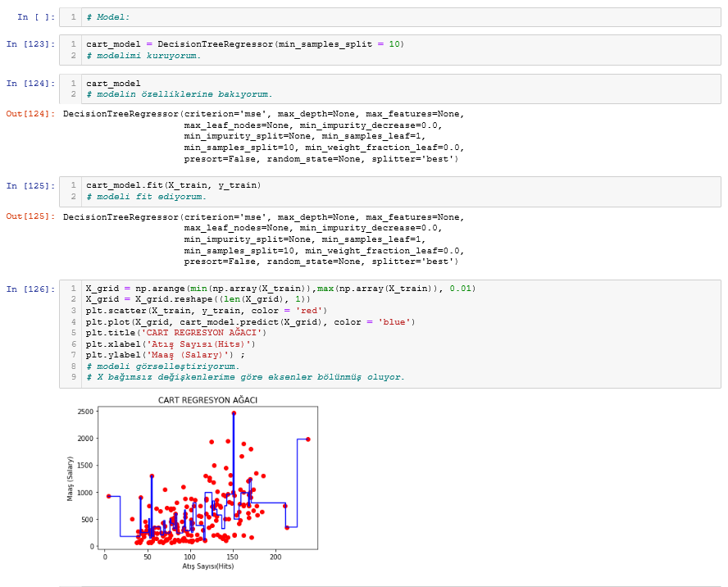Click the x-axis label 'Atış Sayısı(Hits)' on chart

(x=208, y=567)
